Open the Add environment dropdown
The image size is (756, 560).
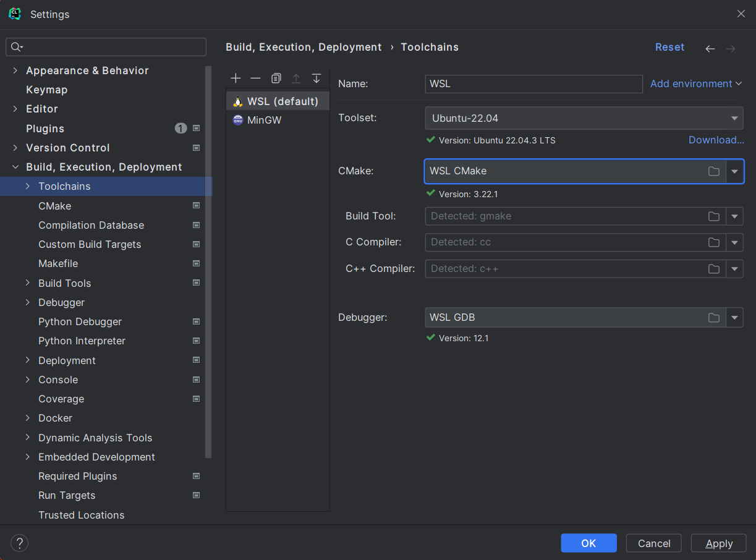(x=695, y=83)
